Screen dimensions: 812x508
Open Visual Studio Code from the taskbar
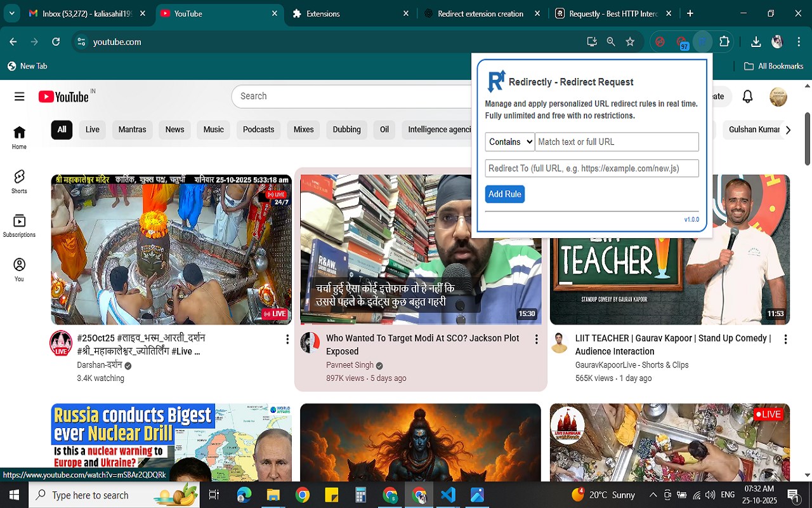click(448, 495)
